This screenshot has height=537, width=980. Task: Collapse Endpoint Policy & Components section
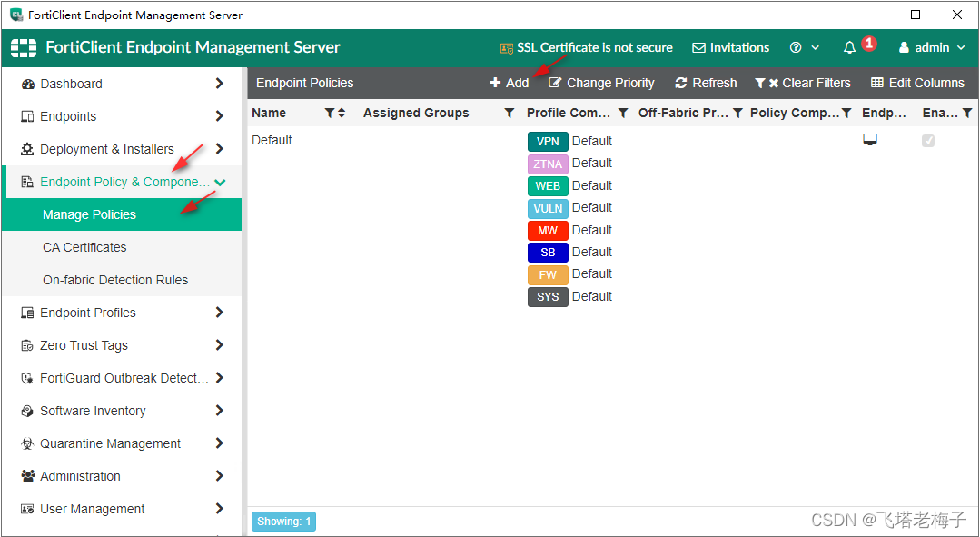(x=220, y=182)
